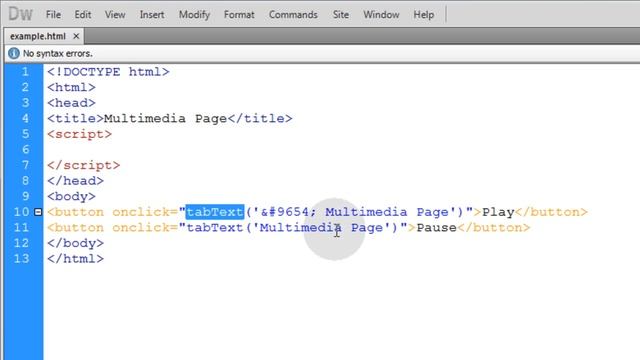The image size is (640, 360).
Task: Open the Help menu
Action: (424, 15)
